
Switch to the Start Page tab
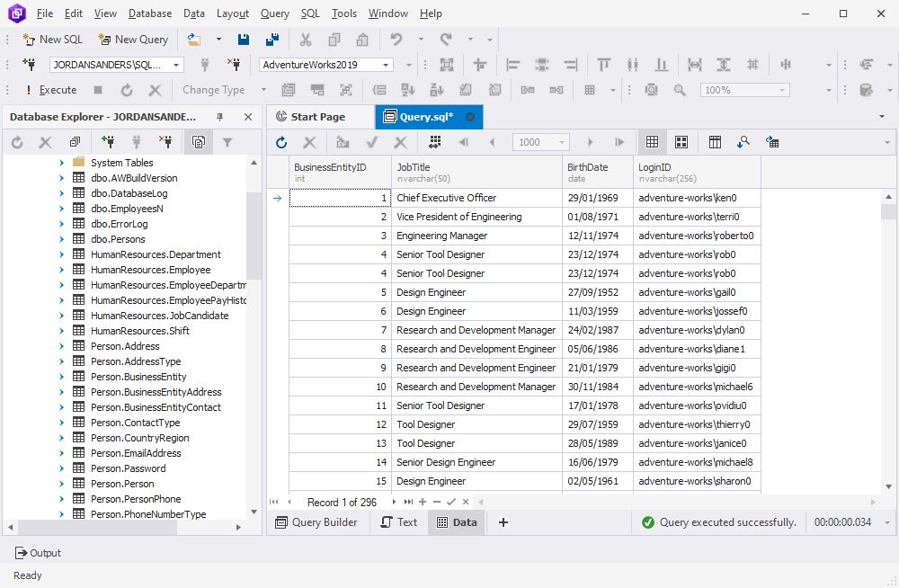click(318, 117)
